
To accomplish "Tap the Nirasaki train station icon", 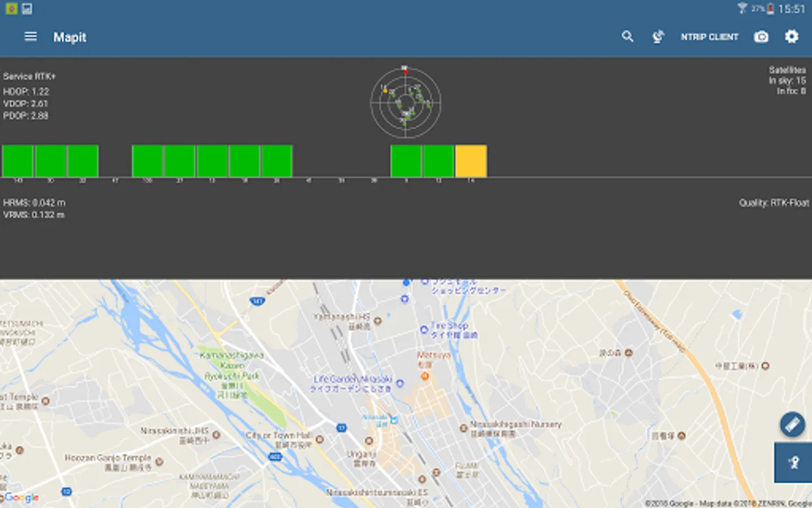I will (x=394, y=420).
